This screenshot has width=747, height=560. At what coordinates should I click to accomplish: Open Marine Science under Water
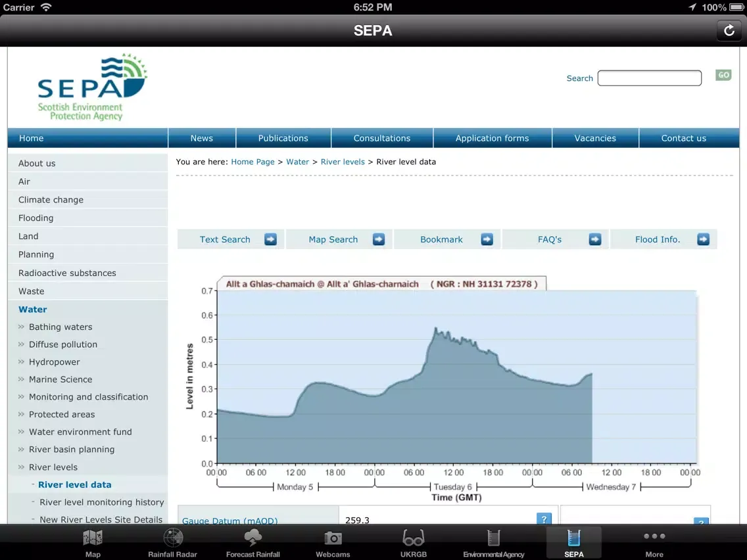pos(60,379)
